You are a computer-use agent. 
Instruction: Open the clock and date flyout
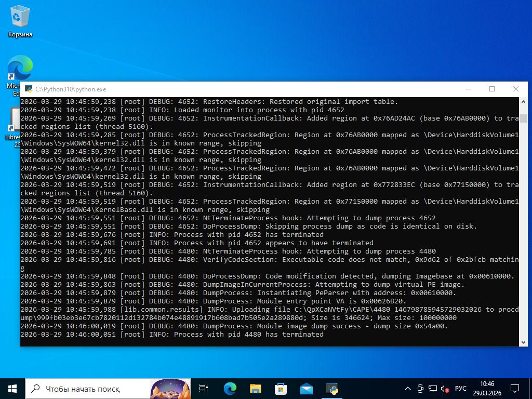point(487,388)
